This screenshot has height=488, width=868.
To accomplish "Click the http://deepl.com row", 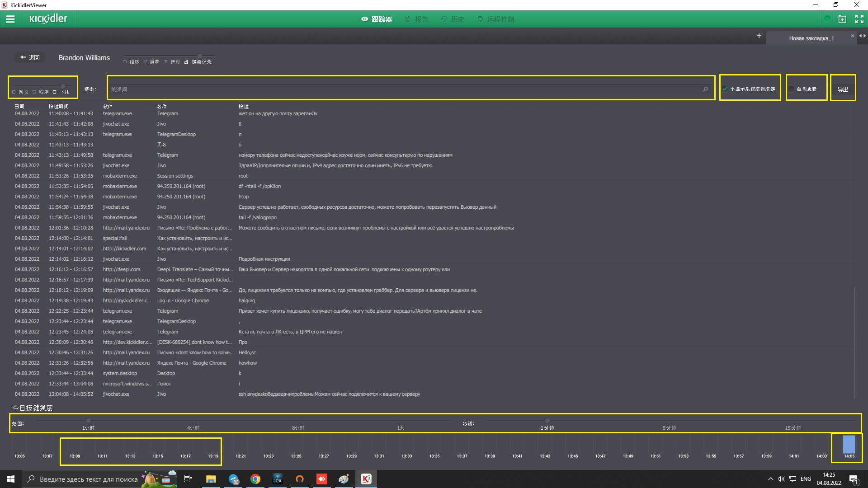I will 433,269.
